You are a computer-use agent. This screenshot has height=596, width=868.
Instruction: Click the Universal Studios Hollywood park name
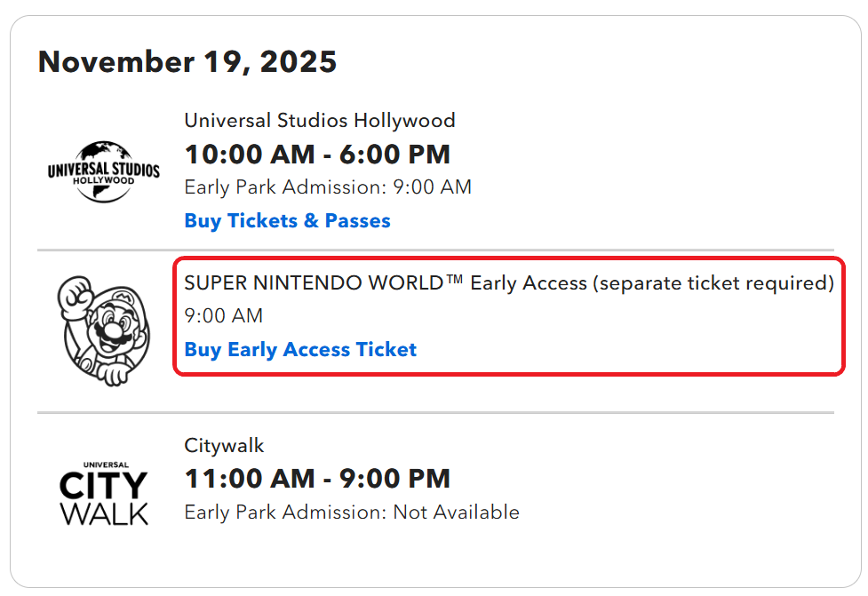point(320,120)
